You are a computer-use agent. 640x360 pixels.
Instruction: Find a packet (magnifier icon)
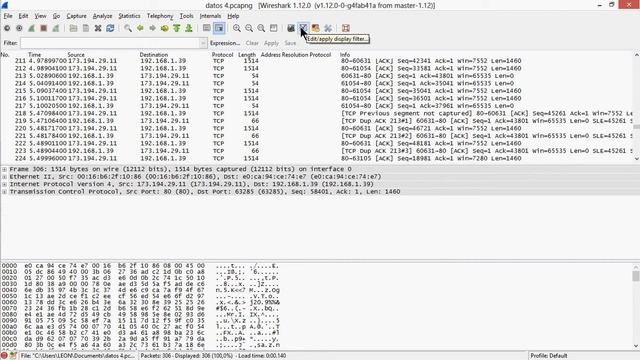(x=128, y=28)
